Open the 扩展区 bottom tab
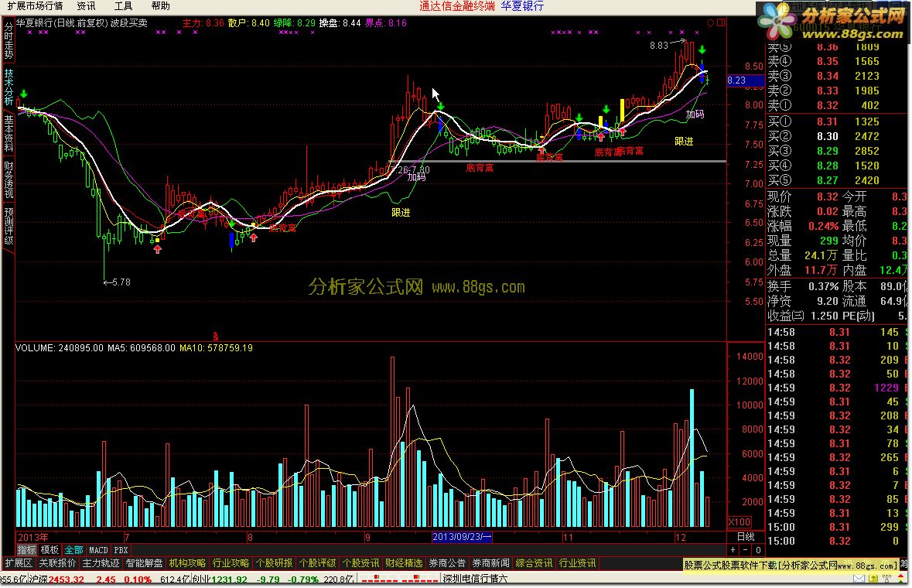 [19, 563]
